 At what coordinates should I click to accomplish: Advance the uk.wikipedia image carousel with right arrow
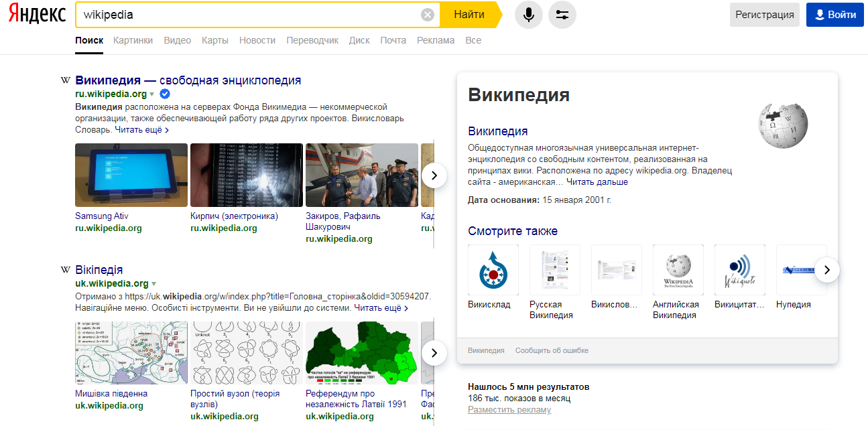[x=434, y=353]
